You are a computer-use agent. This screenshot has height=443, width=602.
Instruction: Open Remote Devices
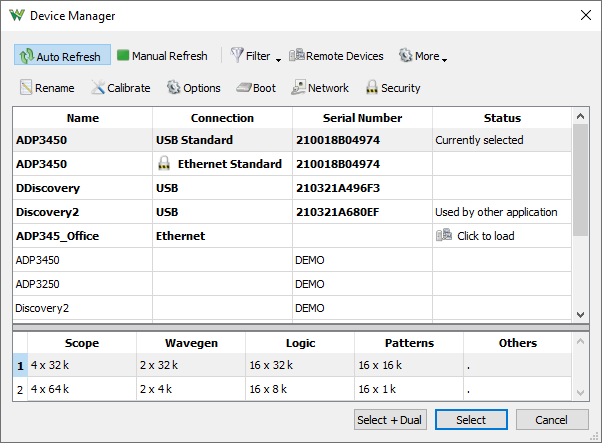click(336, 56)
